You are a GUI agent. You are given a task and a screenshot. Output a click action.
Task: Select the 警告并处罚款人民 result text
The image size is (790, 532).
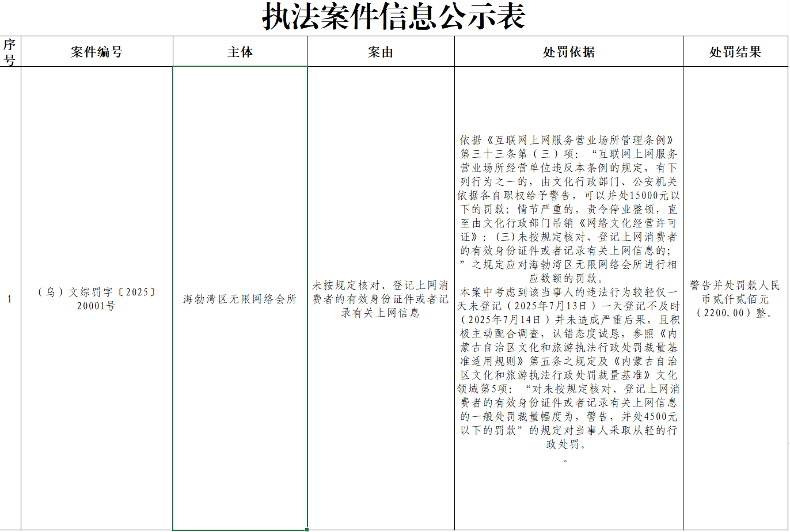coord(735,286)
